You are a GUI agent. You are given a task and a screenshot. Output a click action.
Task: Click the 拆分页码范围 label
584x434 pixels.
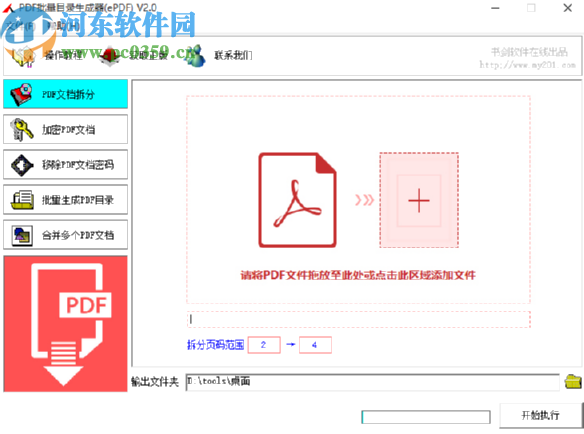pos(215,345)
